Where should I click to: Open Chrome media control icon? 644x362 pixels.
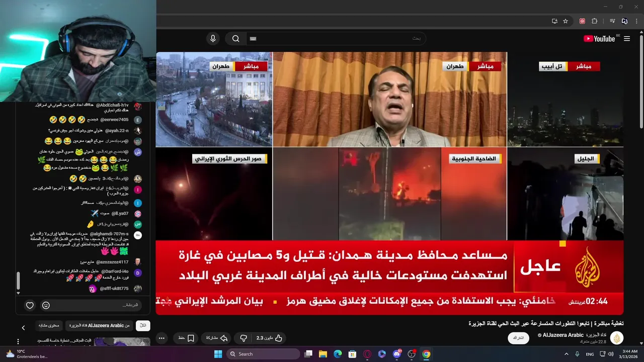612,21
